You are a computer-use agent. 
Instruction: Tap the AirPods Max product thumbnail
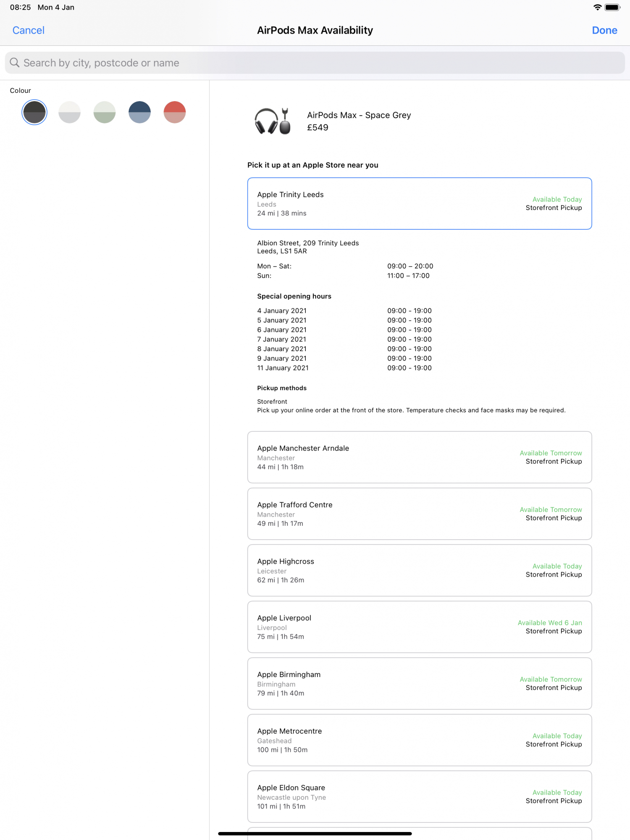click(x=273, y=121)
